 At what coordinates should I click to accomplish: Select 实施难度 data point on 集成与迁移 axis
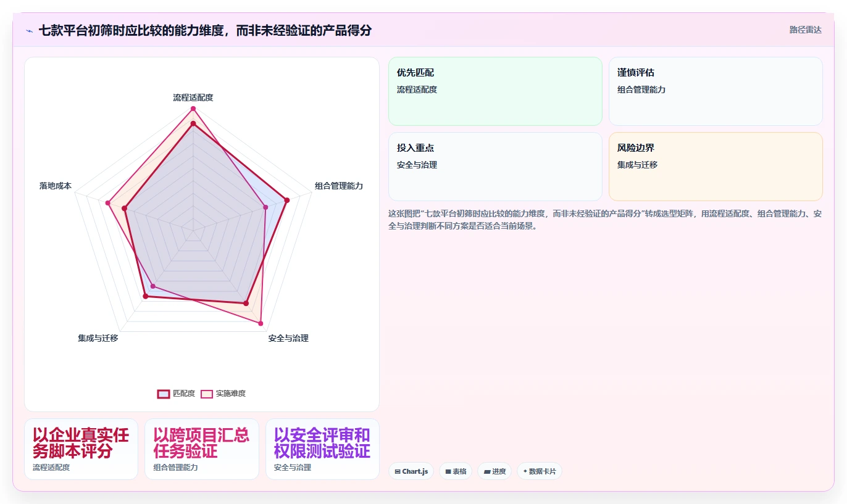pos(153,286)
